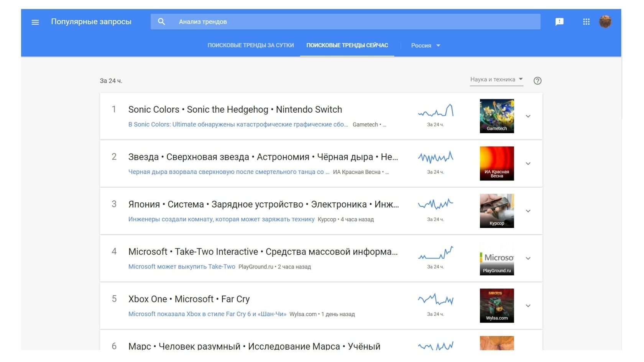Click Курсор 4 часа назад text
644x362 pixels.
coord(346,219)
